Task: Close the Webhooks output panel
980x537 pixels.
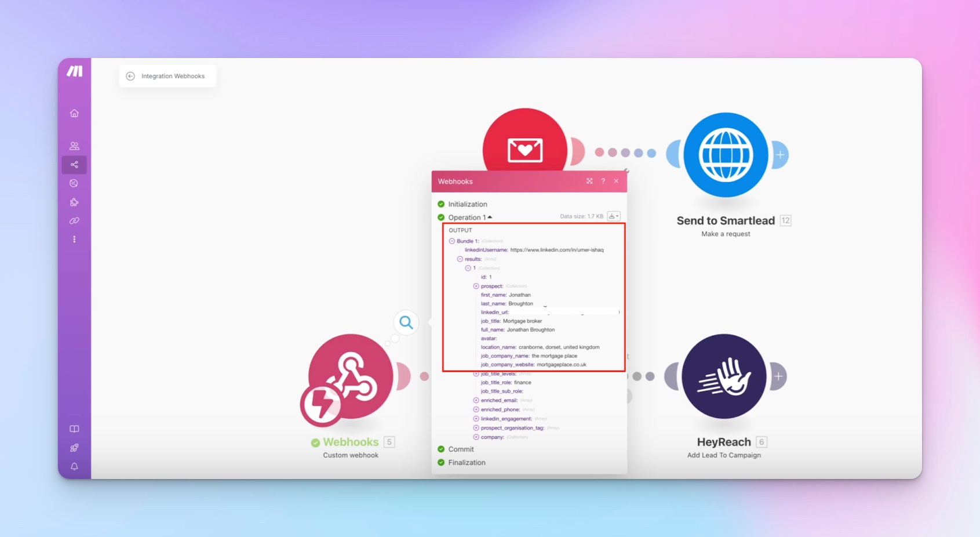Action: click(616, 181)
